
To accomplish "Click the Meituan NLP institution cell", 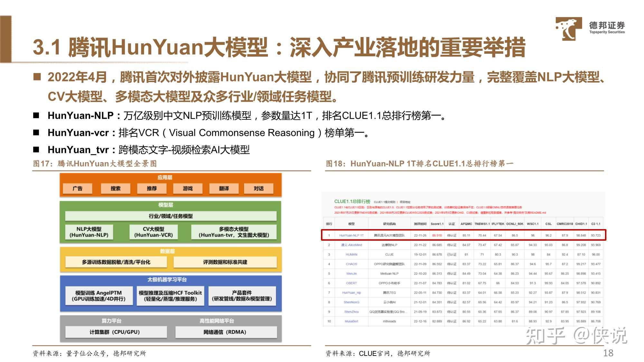I will pyautogui.click(x=389, y=274).
